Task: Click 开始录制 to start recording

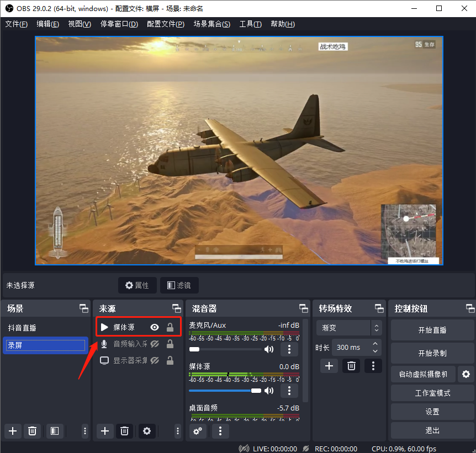Action: pos(432,353)
